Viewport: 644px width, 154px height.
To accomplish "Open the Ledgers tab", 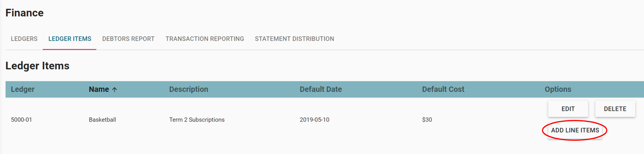I will [24, 39].
